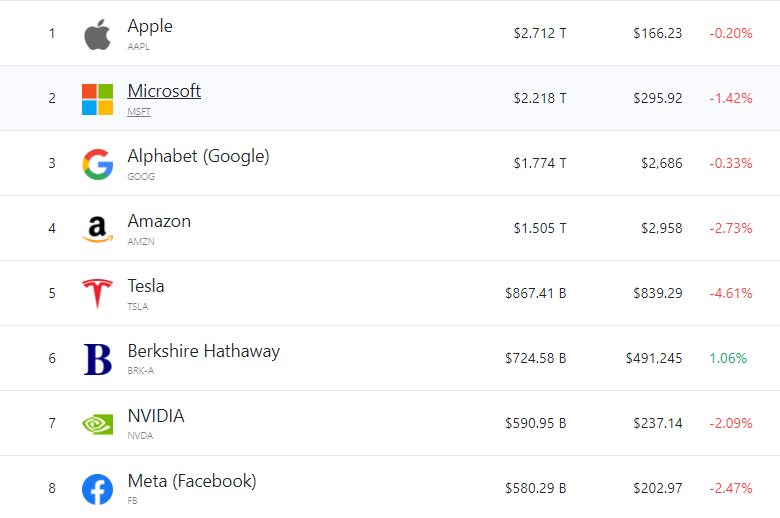Click the blue Facebook logo
The width and height of the screenshot is (780, 518).
[x=97, y=489]
